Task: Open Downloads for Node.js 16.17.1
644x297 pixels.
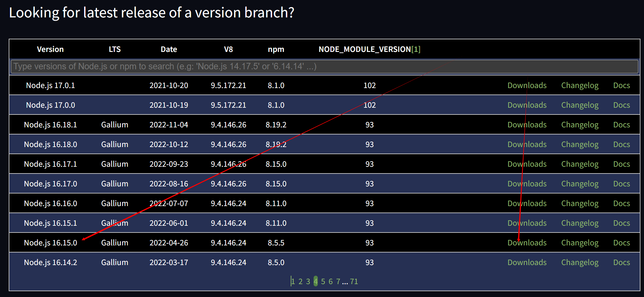Action: (527, 164)
